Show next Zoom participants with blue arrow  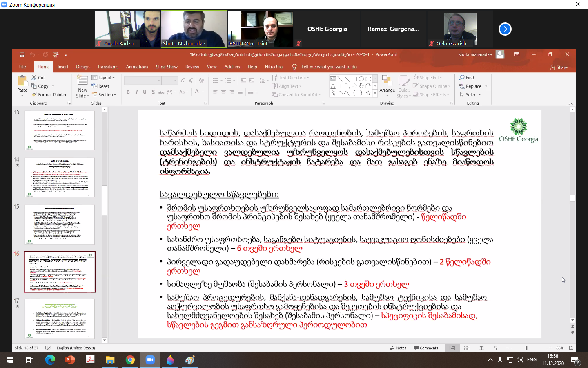point(505,29)
